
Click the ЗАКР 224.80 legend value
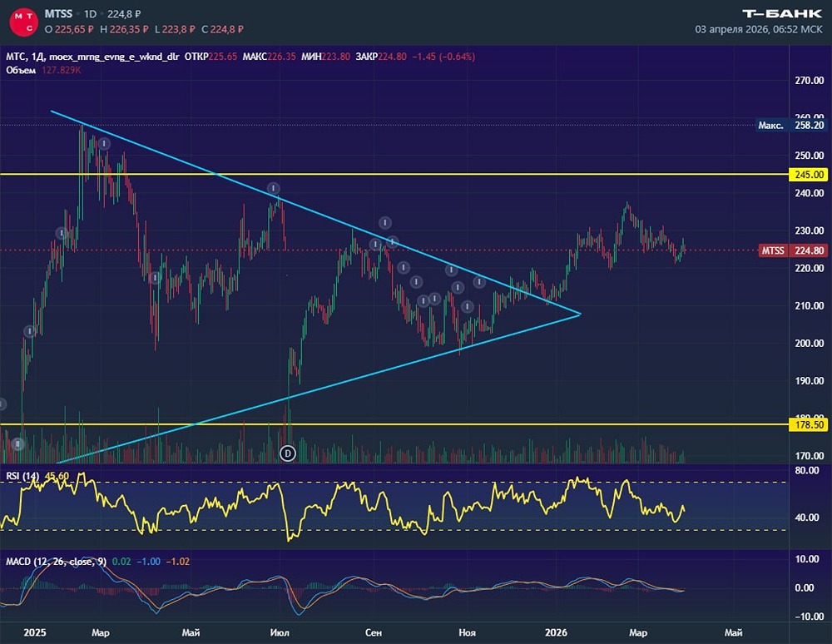tap(381, 57)
